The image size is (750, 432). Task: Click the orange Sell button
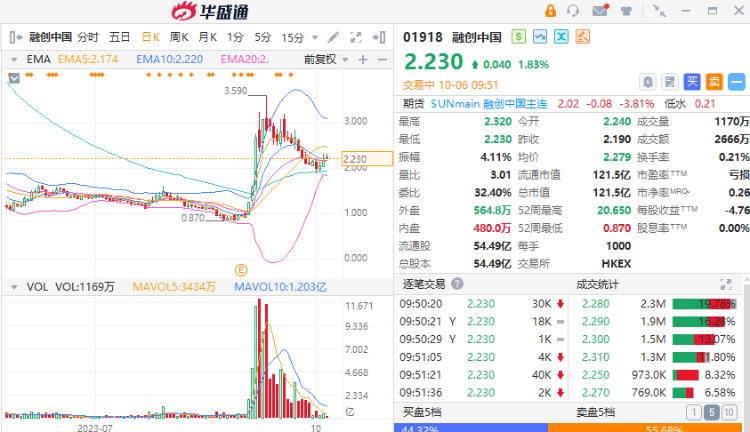tap(714, 82)
